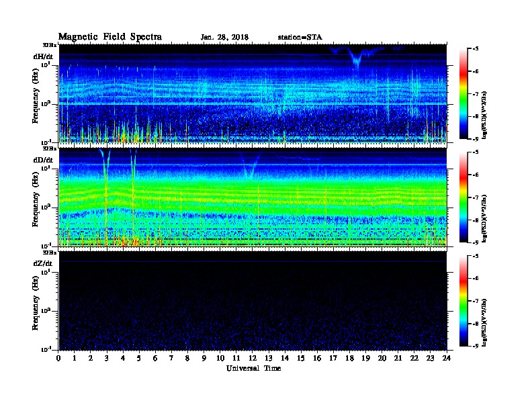Click hour tick label '6' on time axis
The width and height of the screenshot is (532, 411).
pyautogui.click(x=155, y=358)
